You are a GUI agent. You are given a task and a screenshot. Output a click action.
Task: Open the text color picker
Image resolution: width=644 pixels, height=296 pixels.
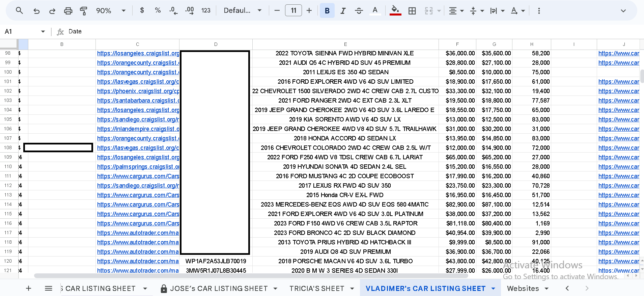(375, 10)
